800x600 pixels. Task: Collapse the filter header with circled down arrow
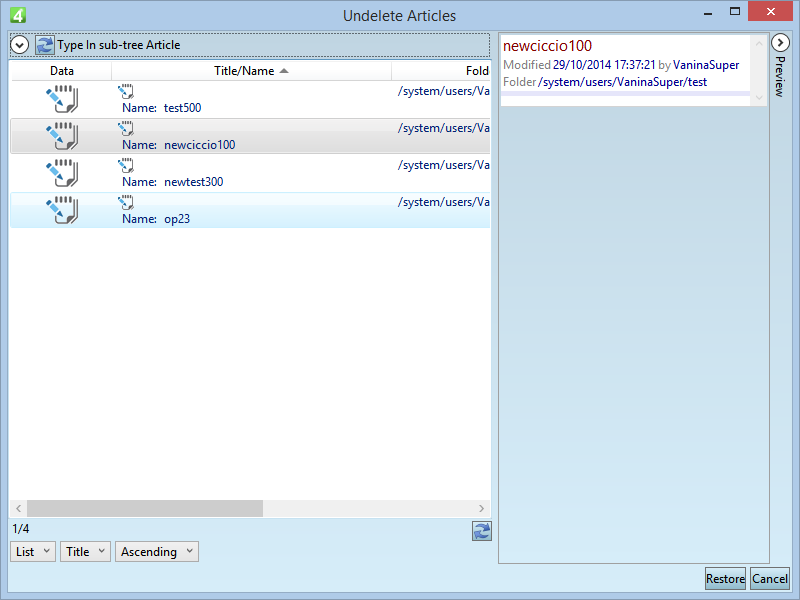(19, 45)
